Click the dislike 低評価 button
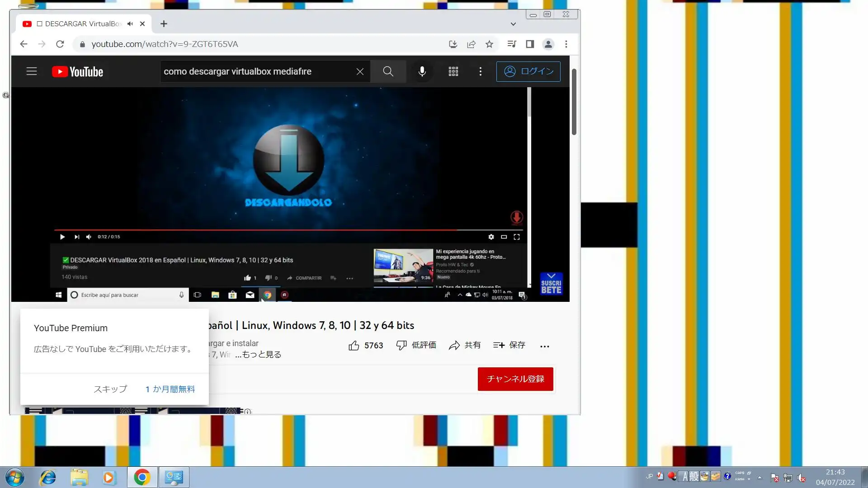Viewport: 868px width, 488px height. (416, 345)
